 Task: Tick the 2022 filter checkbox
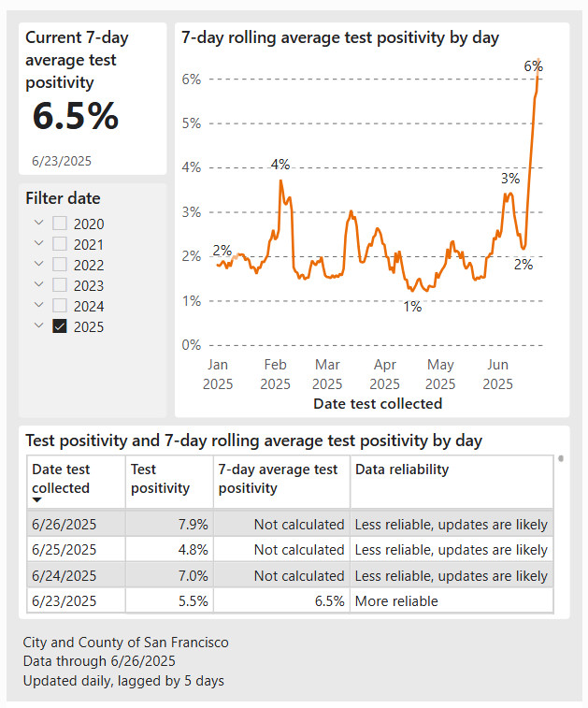point(60,265)
